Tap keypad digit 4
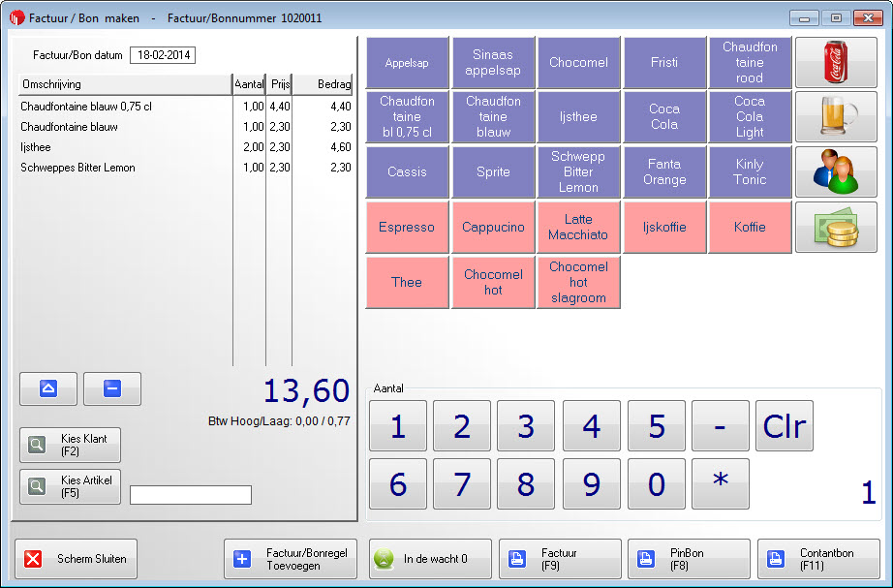Image resolution: width=893 pixels, height=588 pixels. tap(591, 425)
